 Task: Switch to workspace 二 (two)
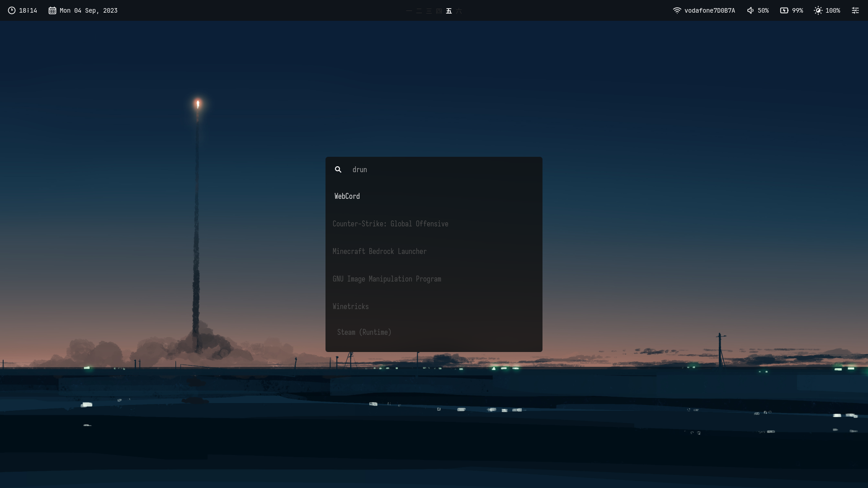click(419, 11)
